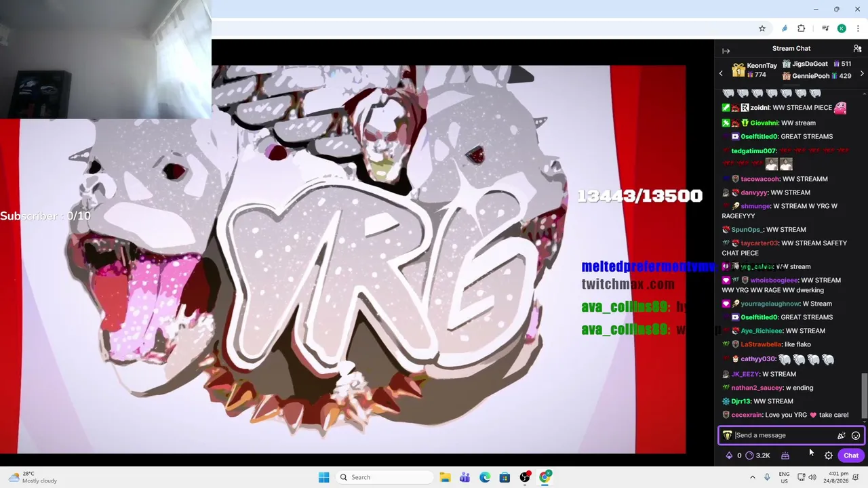This screenshot has height=488, width=868.
Task: Open Google Chrome from the taskbar
Action: point(545,477)
